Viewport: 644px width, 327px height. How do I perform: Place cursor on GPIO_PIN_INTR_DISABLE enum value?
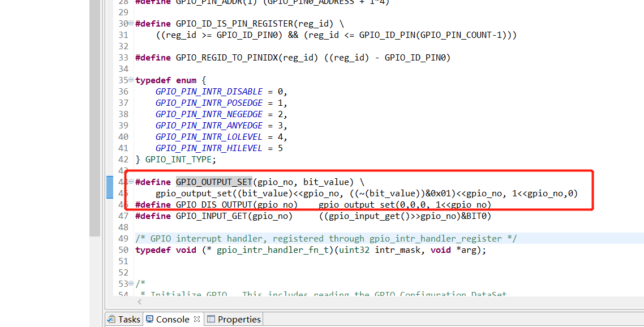coord(209,92)
